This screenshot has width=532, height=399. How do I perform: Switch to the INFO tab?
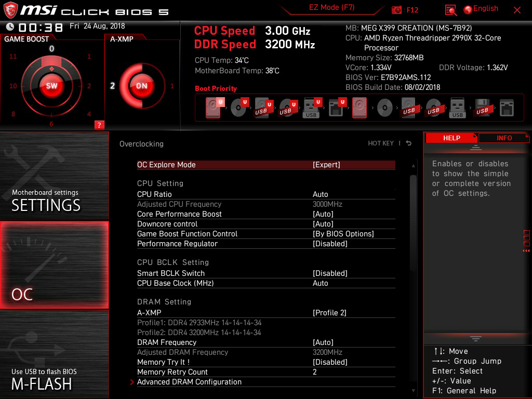point(503,138)
